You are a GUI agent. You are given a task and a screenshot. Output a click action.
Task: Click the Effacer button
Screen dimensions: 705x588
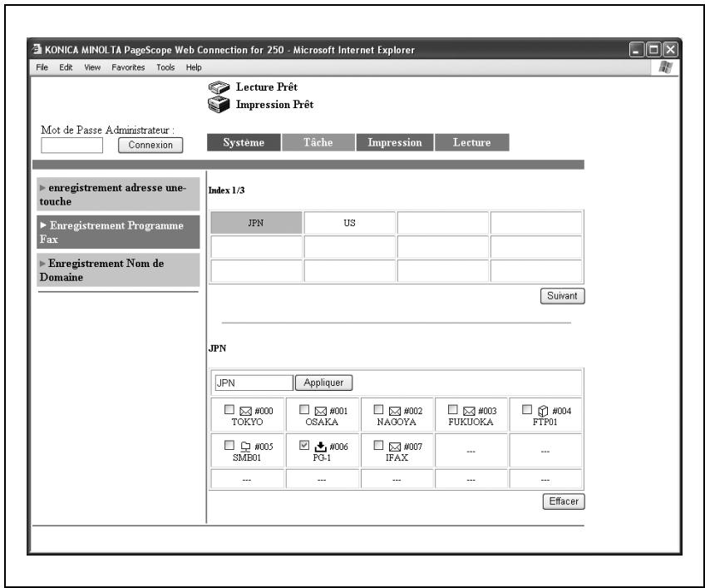pyautogui.click(x=564, y=502)
